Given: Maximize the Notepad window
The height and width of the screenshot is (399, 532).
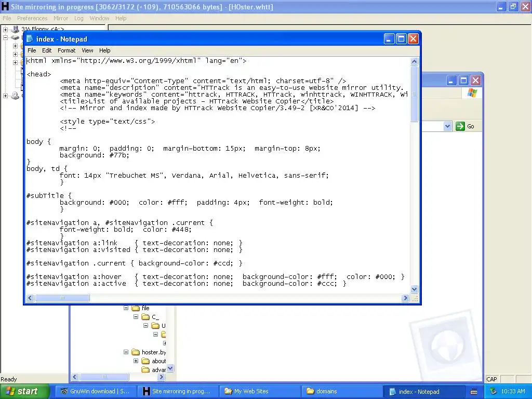Looking at the screenshot, I should (401, 39).
